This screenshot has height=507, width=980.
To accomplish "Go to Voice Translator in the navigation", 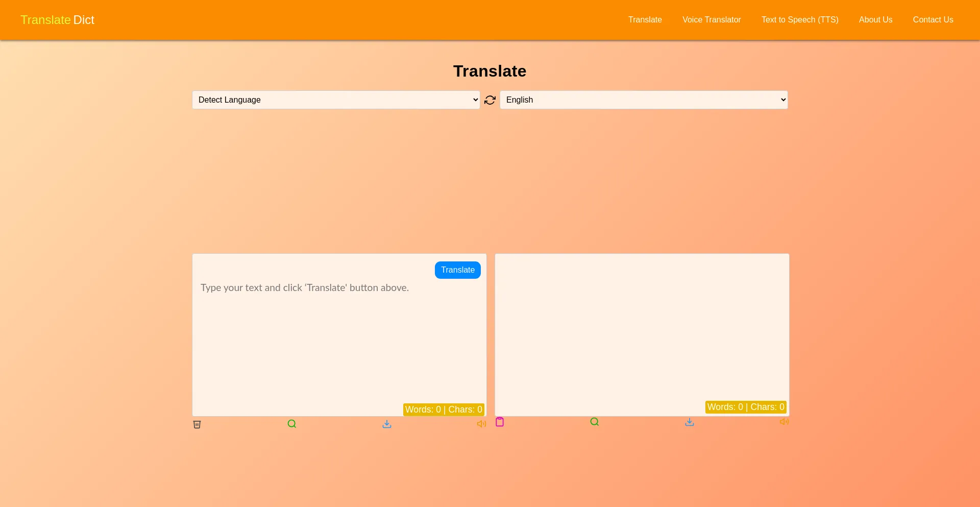I will coord(712,20).
